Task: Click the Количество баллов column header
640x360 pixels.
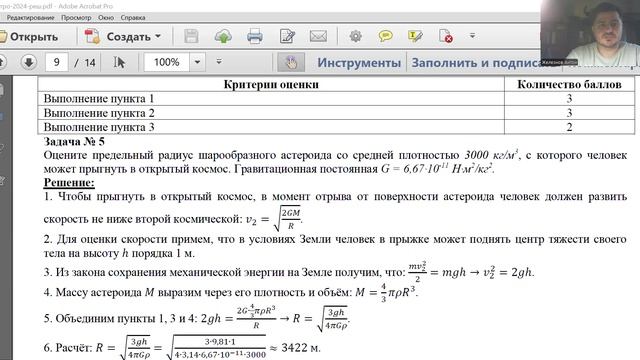Action: pos(569,84)
